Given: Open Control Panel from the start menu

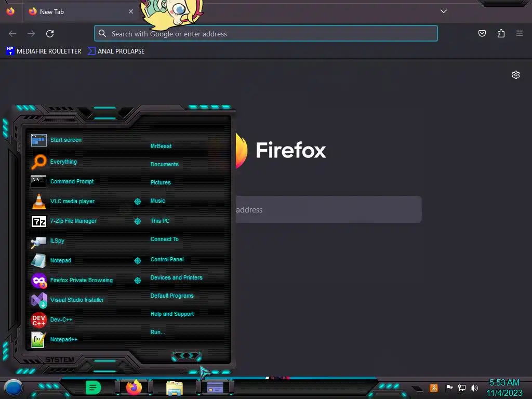Looking at the screenshot, I should point(167,259).
